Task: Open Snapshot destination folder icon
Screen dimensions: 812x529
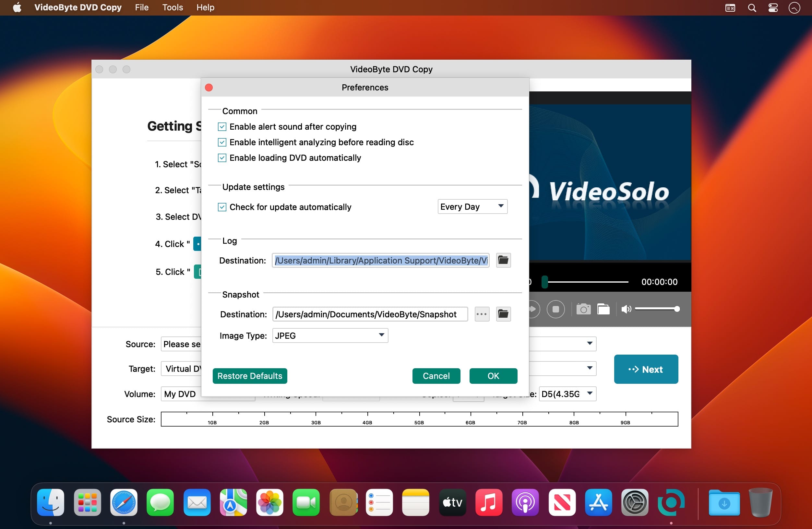Action: click(x=503, y=314)
